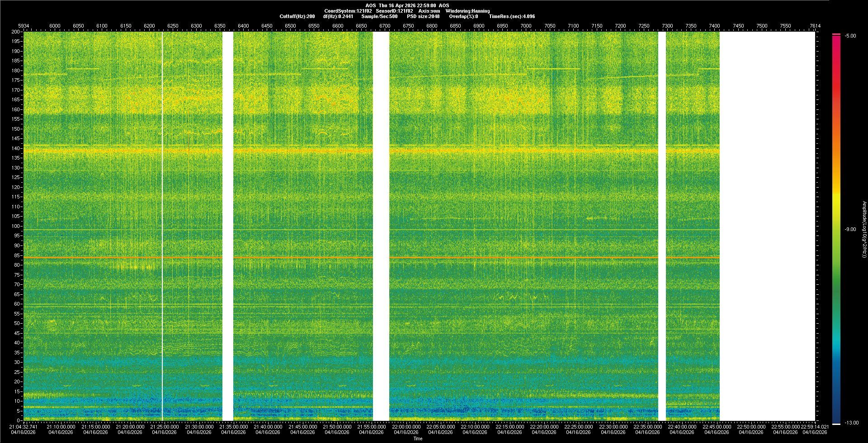This screenshot has height=443, width=868.
Task: Select the Windowing:Hanning header text
Action: pos(467,11)
